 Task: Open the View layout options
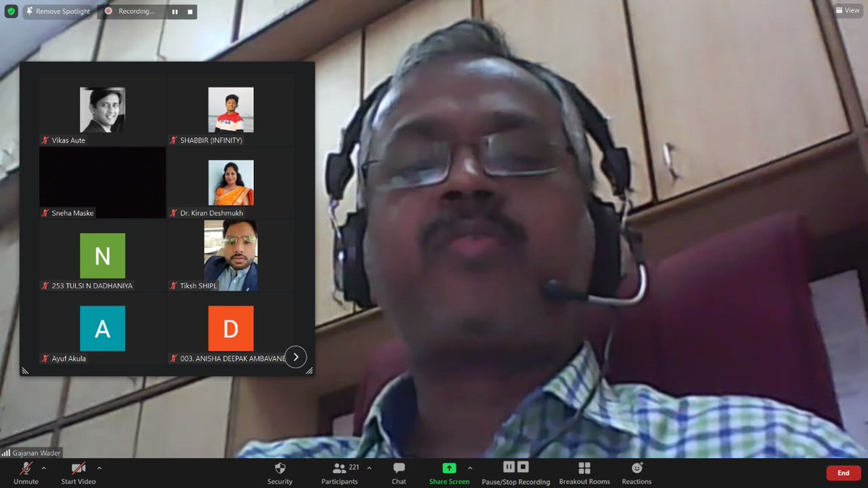tap(848, 11)
